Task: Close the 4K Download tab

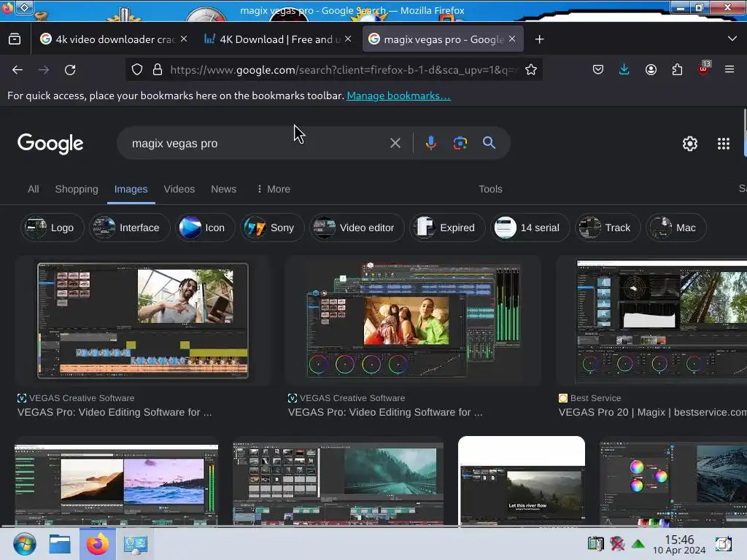Action: click(348, 39)
